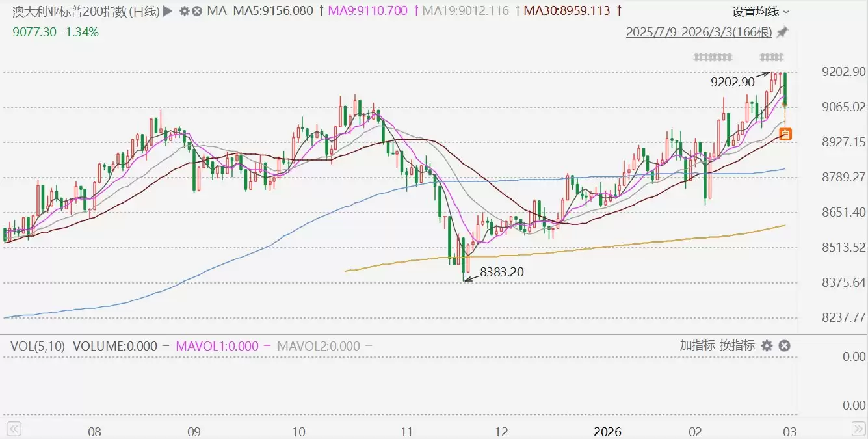Viewport: 868px width, 439px height.
Task: Click the play arrow beside the index title
Action: click(x=168, y=11)
